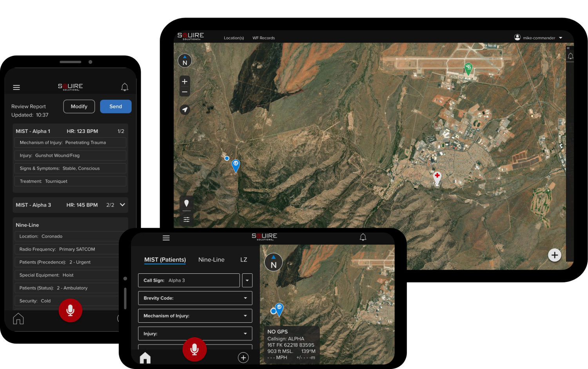Select the blue LZ pin on landscape phone map
The width and height of the screenshot is (588, 369).
click(279, 310)
